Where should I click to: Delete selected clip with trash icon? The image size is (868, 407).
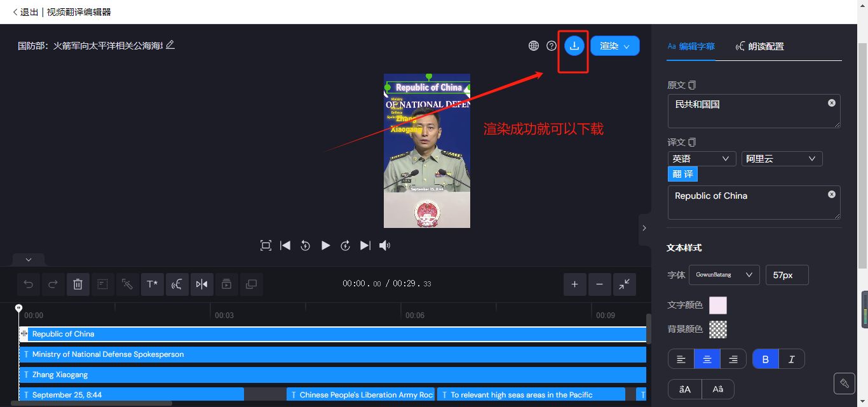pos(78,284)
